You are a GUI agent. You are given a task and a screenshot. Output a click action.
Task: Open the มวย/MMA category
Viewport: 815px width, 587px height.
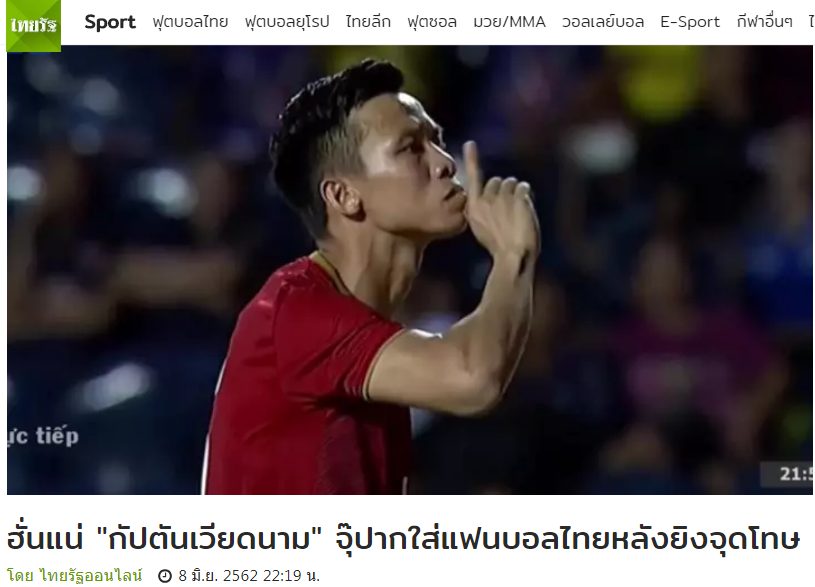coord(509,22)
